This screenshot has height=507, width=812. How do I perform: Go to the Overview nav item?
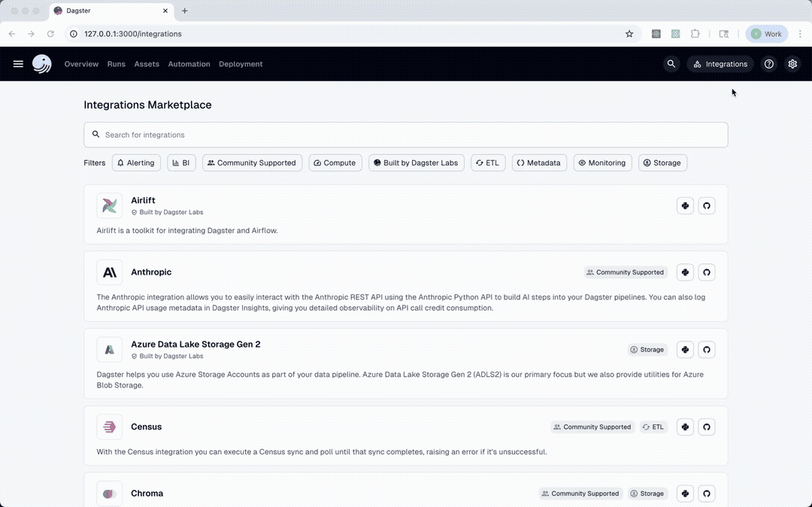click(x=81, y=64)
